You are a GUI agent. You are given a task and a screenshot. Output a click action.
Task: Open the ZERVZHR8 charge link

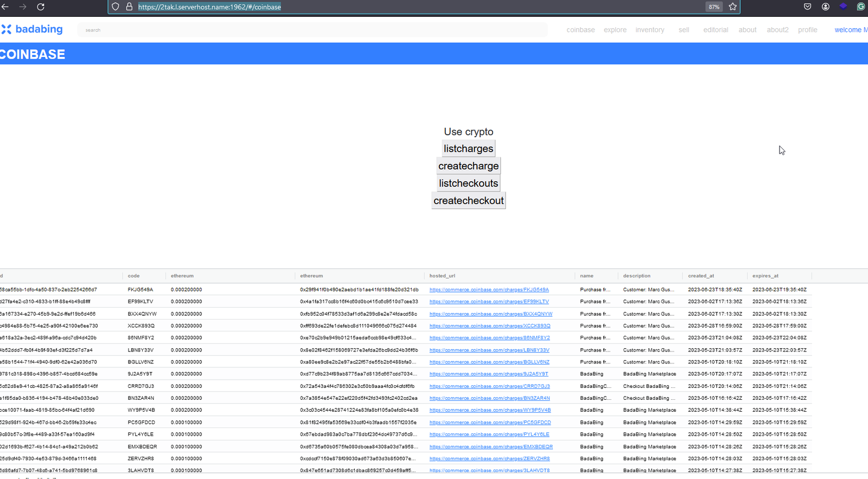[x=489, y=459]
